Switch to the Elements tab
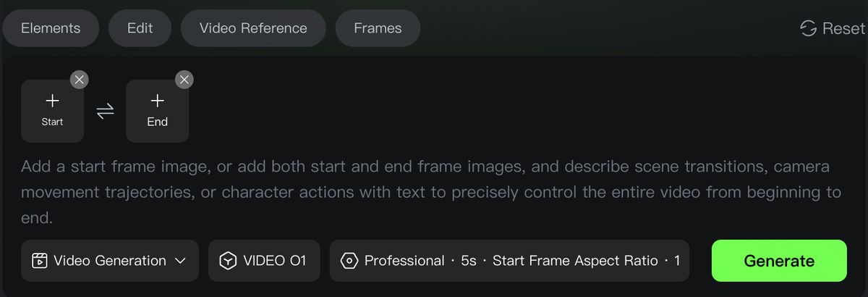Image resolution: width=868 pixels, height=297 pixels. point(51,28)
